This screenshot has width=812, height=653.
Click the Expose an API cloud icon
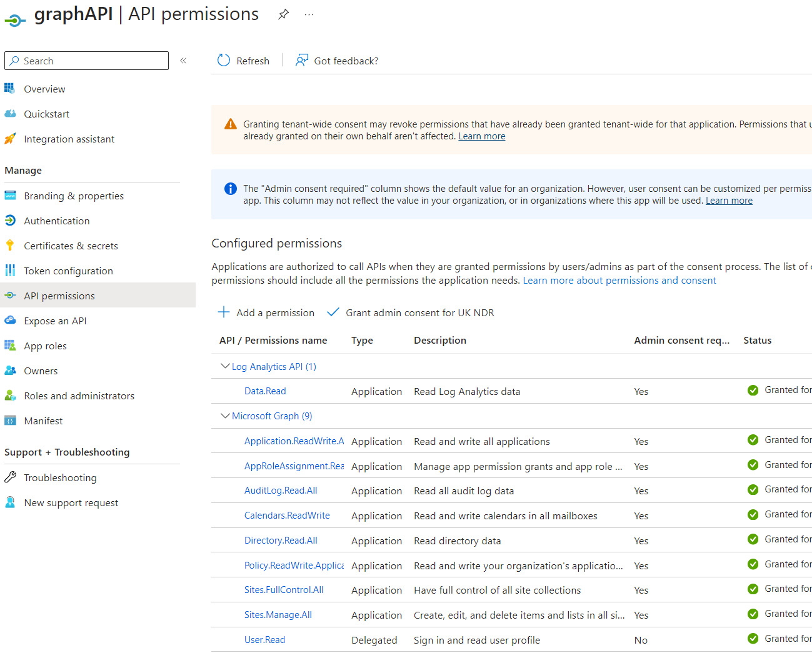click(10, 321)
